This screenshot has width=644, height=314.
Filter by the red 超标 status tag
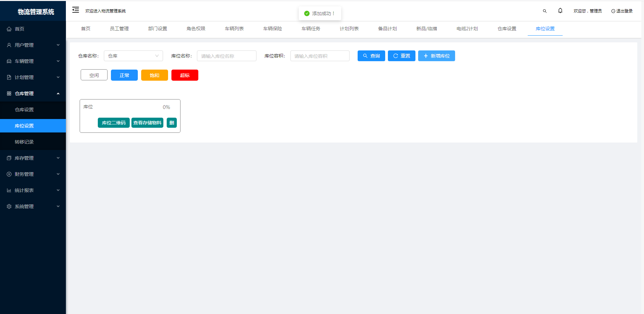tap(185, 75)
